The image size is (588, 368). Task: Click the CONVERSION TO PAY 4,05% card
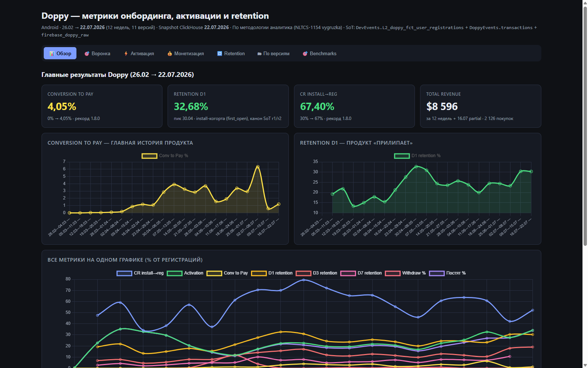102,106
